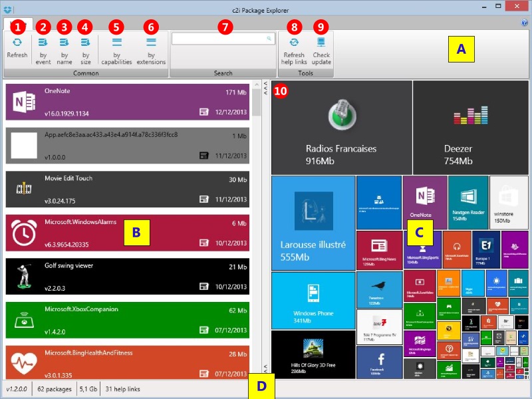532x399 pixels.
Task: Click '5,1 Gb' total size in status bar
Action: (x=88, y=389)
